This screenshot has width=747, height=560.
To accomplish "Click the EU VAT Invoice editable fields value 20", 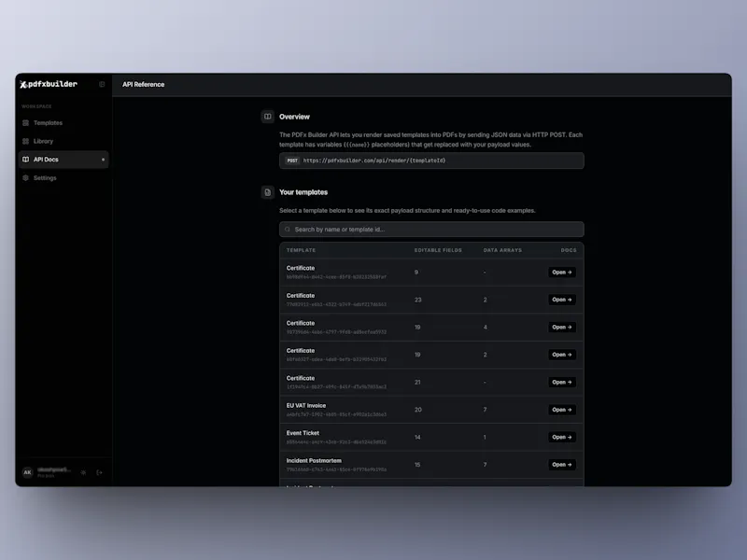I will click(x=417, y=410).
